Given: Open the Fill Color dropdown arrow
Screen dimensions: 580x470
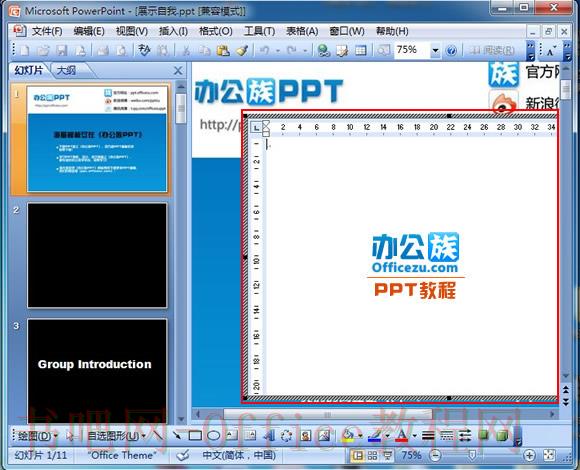Looking at the screenshot, I should (360, 436).
